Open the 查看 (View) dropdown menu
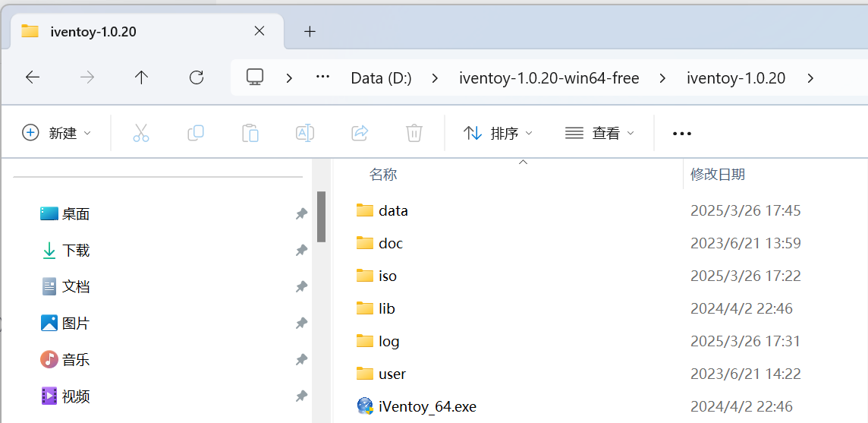 pos(599,133)
